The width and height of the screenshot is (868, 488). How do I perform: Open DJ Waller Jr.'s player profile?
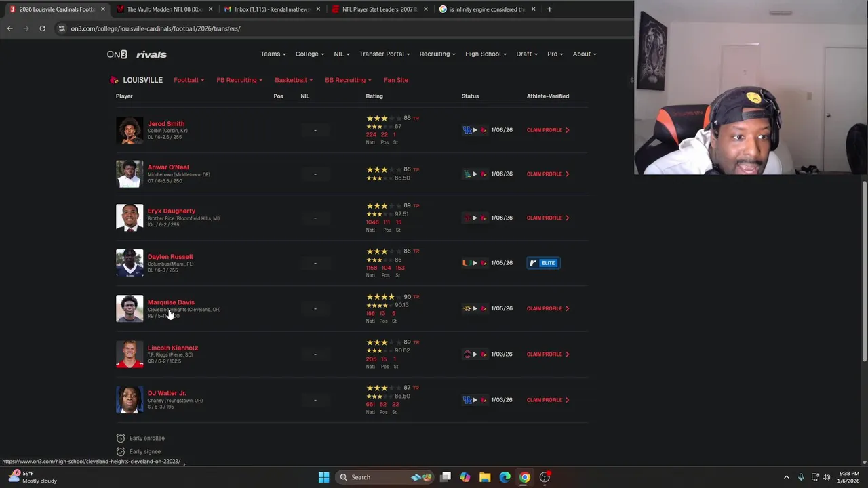(167, 393)
